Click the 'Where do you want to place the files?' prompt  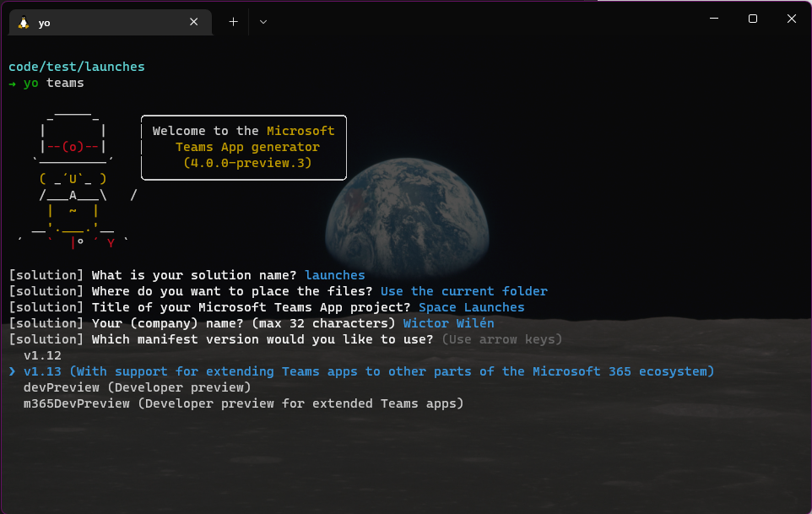(232, 291)
